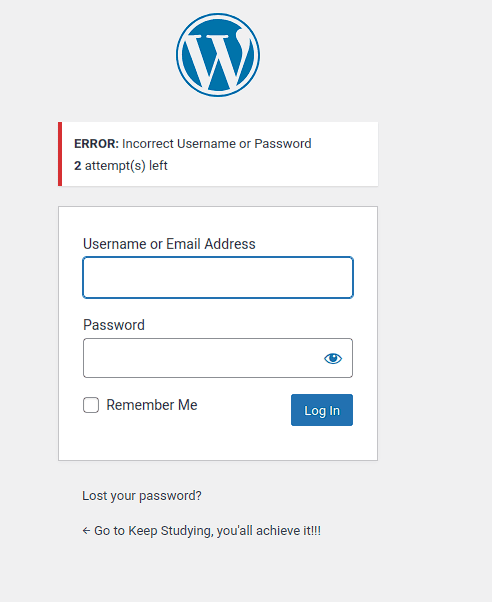The width and height of the screenshot is (492, 602).
Task: Click the WordPress logo
Action: pos(218,55)
